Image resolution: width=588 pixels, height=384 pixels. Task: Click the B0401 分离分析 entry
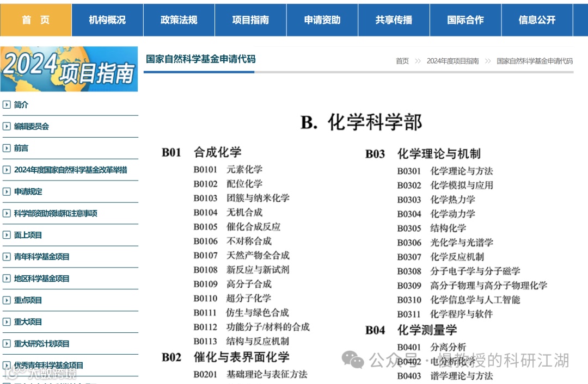(x=432, y=347)
